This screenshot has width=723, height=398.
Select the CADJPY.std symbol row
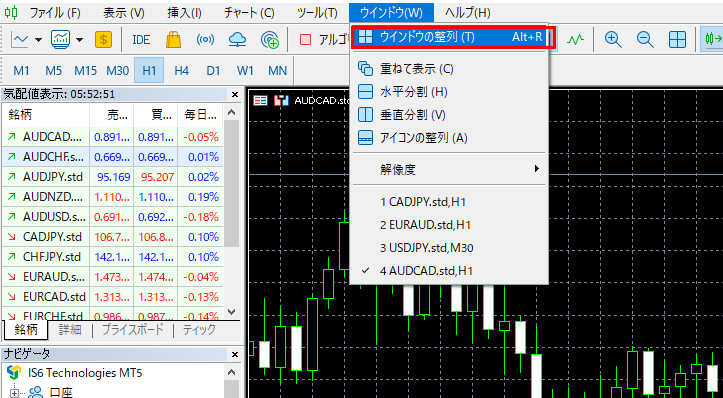pyautogui.click(x=113, y=237)
